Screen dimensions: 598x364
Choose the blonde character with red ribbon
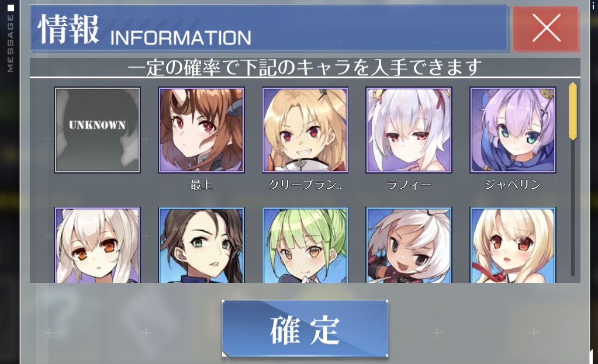[513, 245]
